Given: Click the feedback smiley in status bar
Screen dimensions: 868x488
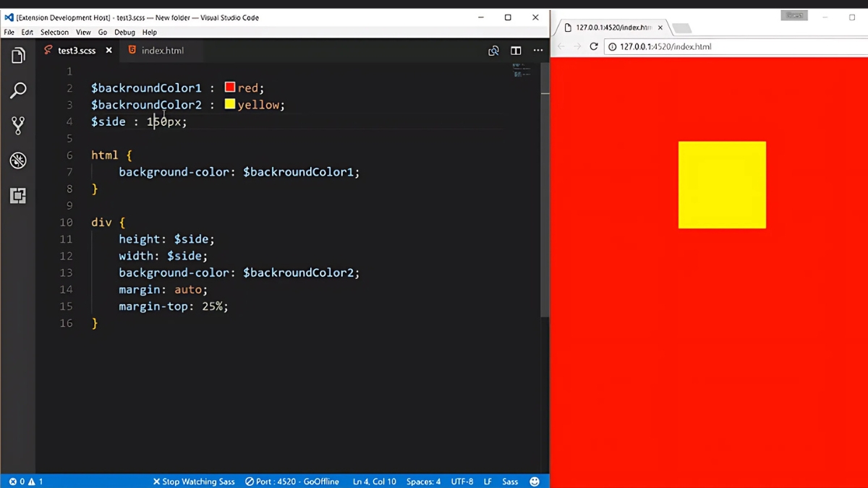Looking at the screenshot, I should tap(535, 481).
